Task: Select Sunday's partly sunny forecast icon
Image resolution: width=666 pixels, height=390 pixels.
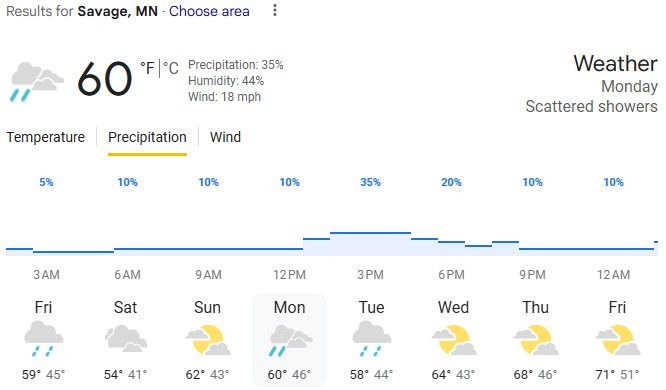Action: tap(208, 340)
